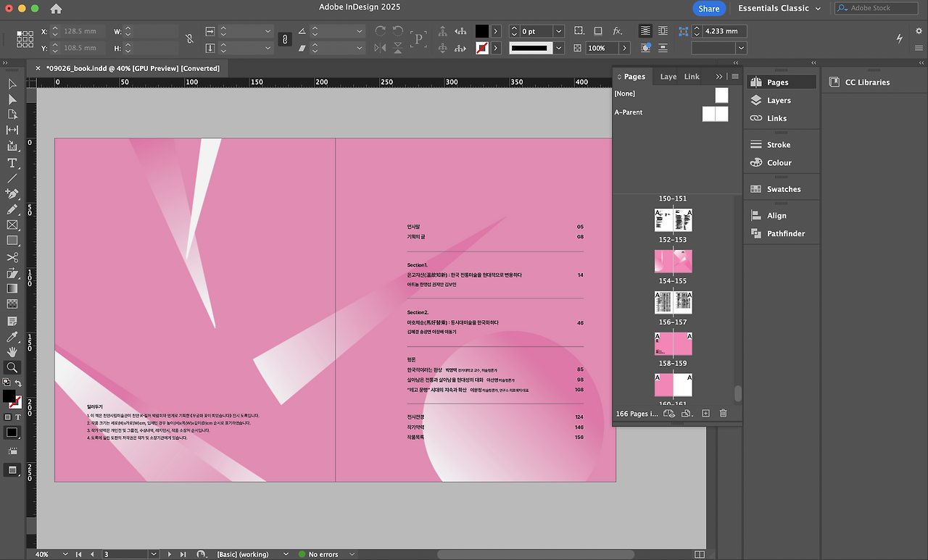Click the flip horizontal icon

tap(380, 49)
